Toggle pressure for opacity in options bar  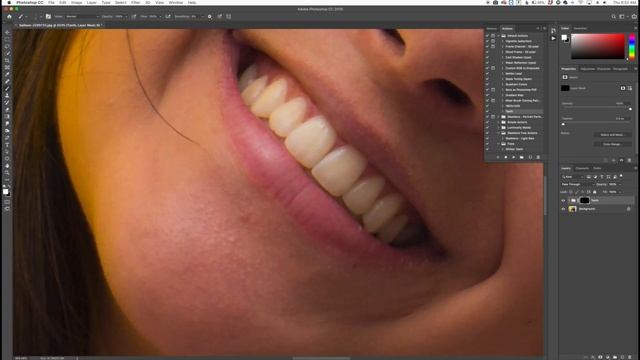pos(134,17)
